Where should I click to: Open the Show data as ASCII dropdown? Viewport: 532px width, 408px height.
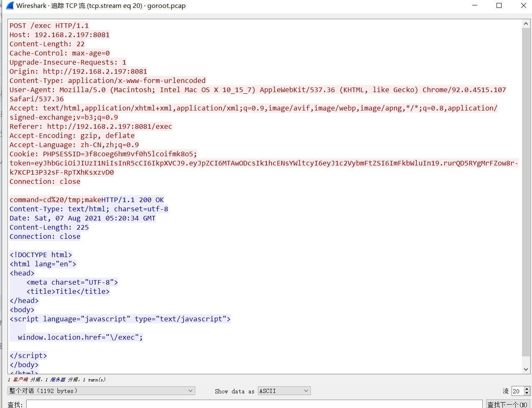click(x=284, y=391)
